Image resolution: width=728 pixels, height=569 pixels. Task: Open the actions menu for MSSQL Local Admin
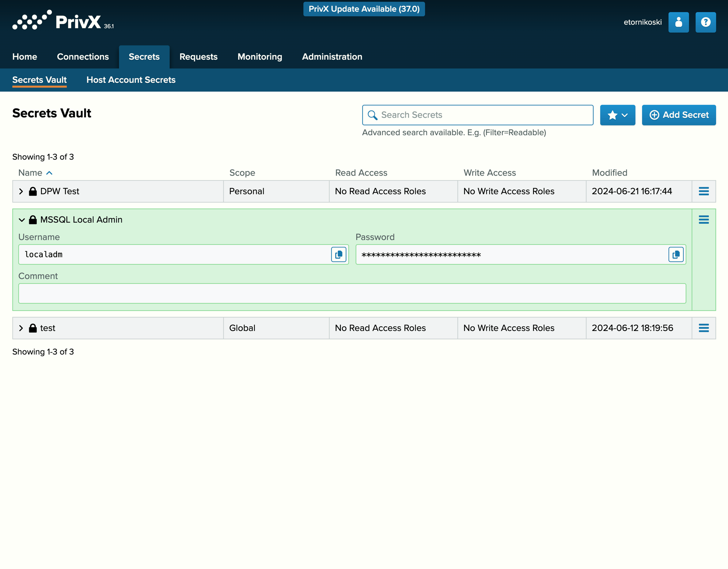(x=704, y=219)
